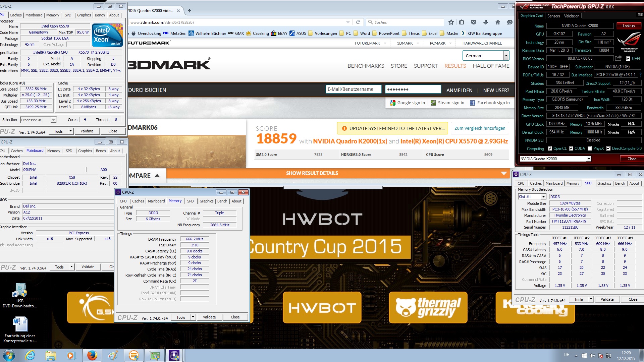Open the USB DVD-Downloadtool desktop icon
Screen dimensions: 644x362
(x=20, y=295)
